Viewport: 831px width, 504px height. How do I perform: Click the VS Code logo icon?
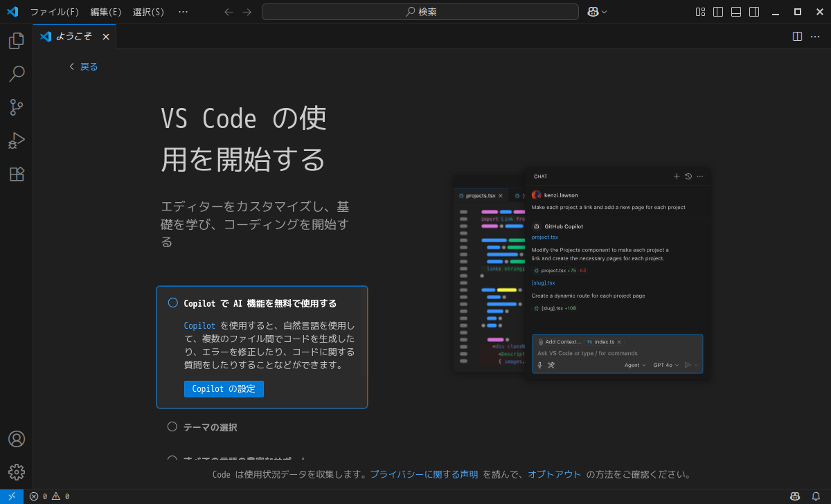point(12,12)
